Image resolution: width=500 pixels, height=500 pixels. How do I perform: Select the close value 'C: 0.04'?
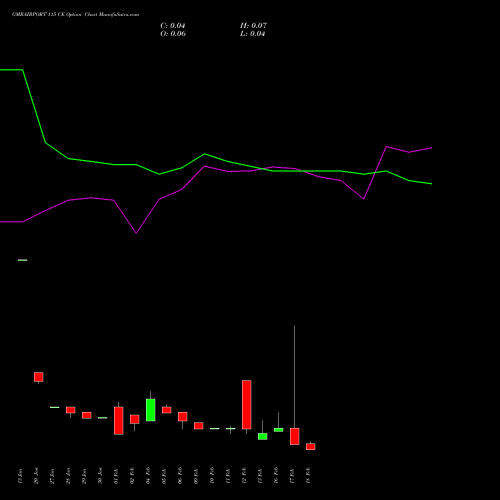173,26
